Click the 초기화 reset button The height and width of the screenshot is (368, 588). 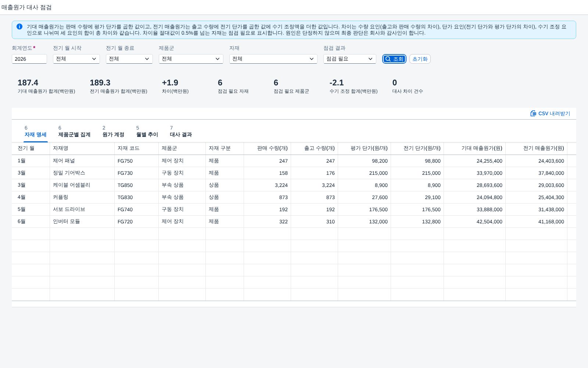[x=420, y=59]
